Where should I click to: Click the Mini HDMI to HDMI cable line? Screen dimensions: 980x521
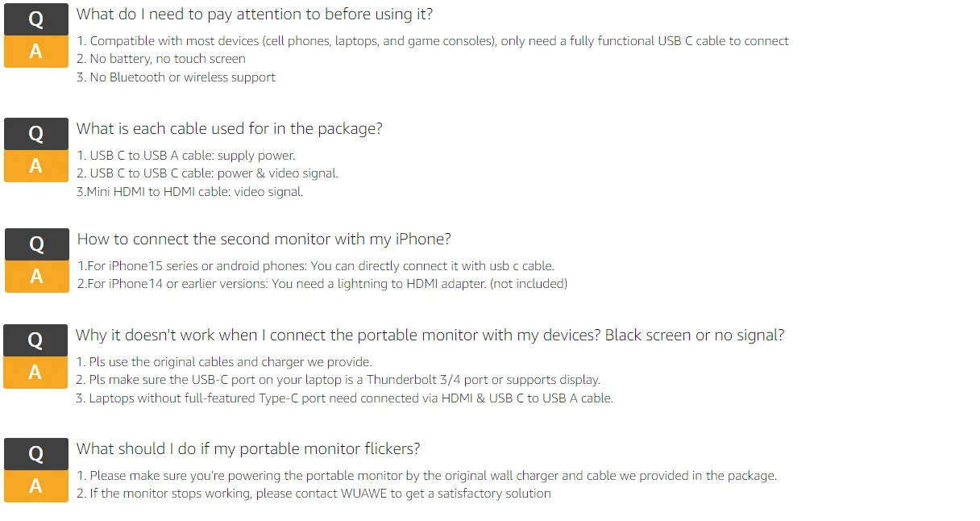pos(189,192)
